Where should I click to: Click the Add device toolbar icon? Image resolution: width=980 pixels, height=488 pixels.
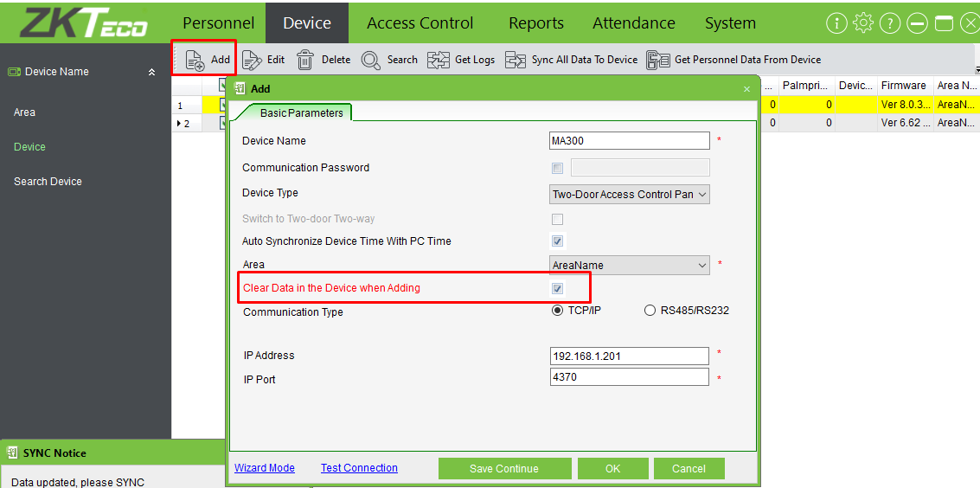click(x=195, y=60)
